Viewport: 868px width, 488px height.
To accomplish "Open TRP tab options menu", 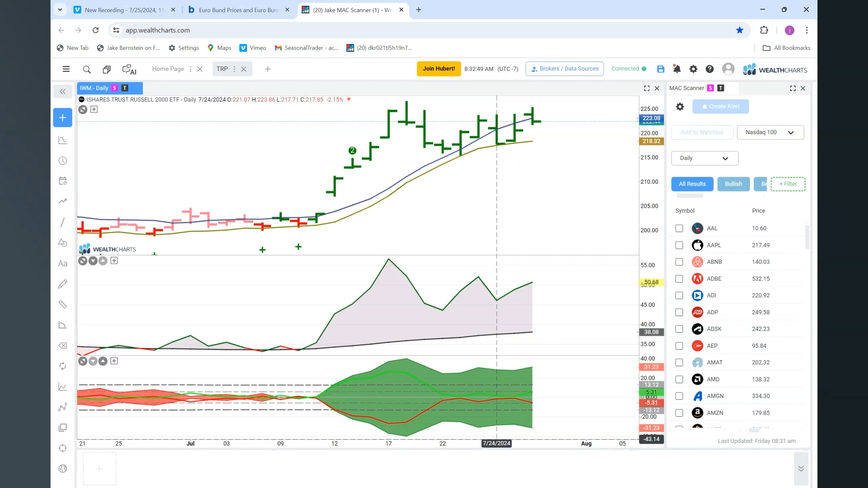I will coord(234,69).
